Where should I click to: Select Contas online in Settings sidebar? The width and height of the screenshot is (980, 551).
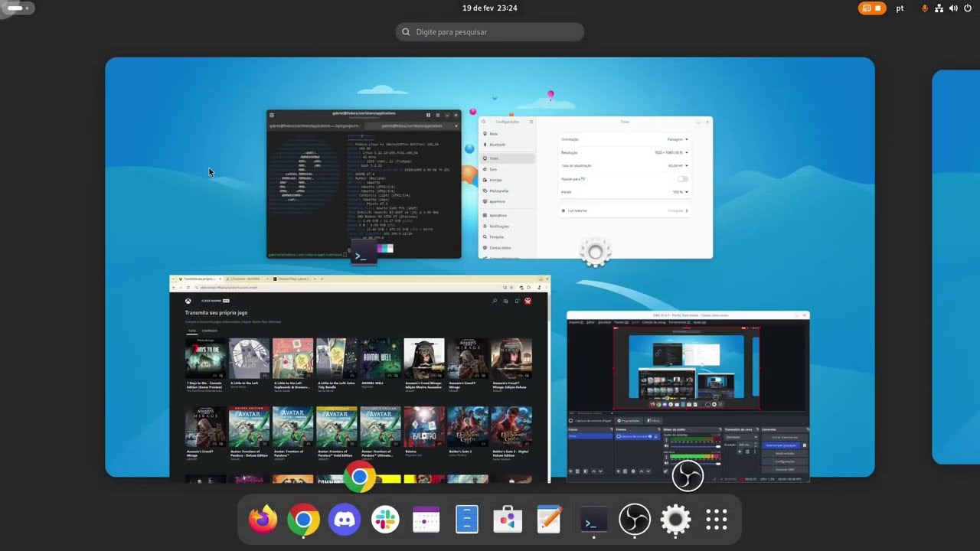pyautogui.click(x=507, y=248)
